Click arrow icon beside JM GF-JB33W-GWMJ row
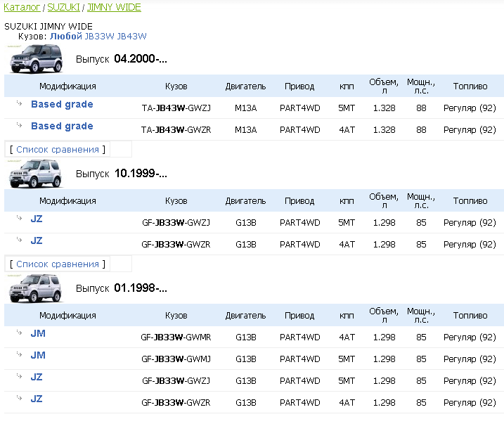This screenshot has width=504, height=431. pyautogui.click(x=19, y=354)
